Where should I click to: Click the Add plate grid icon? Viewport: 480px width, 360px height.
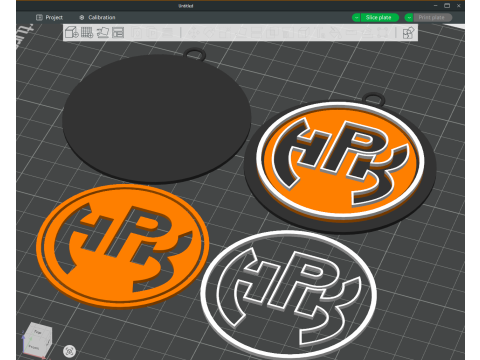87,32
